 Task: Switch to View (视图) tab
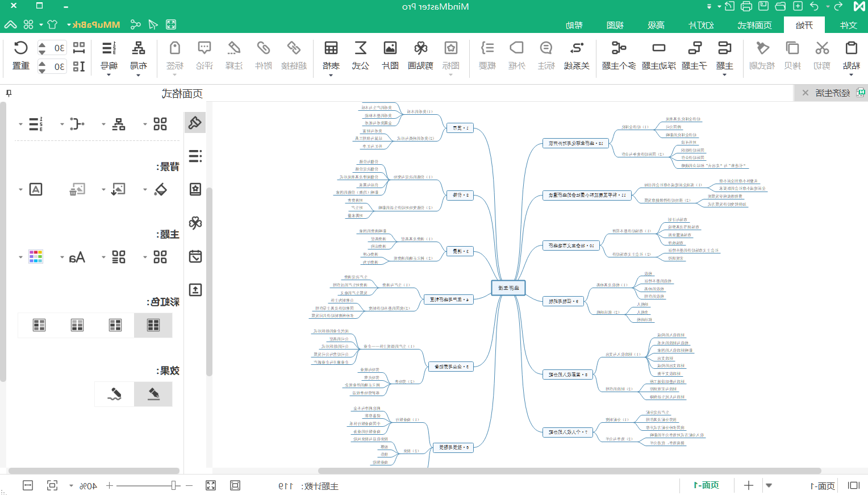(615, 25)
